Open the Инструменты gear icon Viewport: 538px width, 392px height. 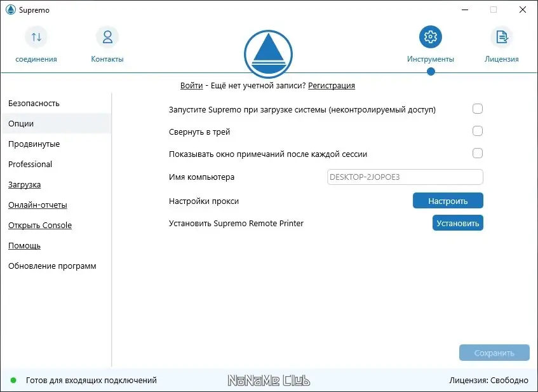click(x=430, y=37)
